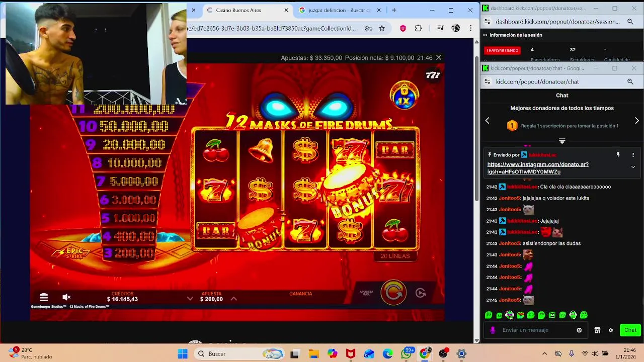Open volume control in system tray

click(595, 354)
